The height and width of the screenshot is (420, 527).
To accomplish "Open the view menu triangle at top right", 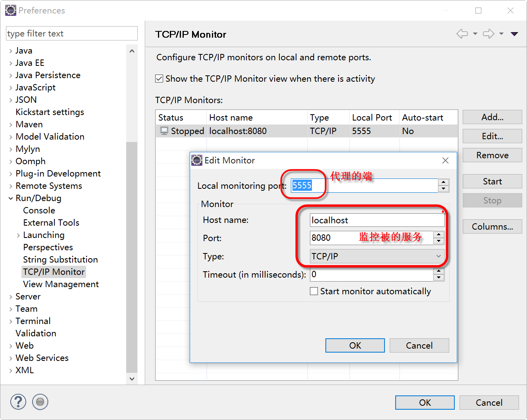I will (514, 34).
